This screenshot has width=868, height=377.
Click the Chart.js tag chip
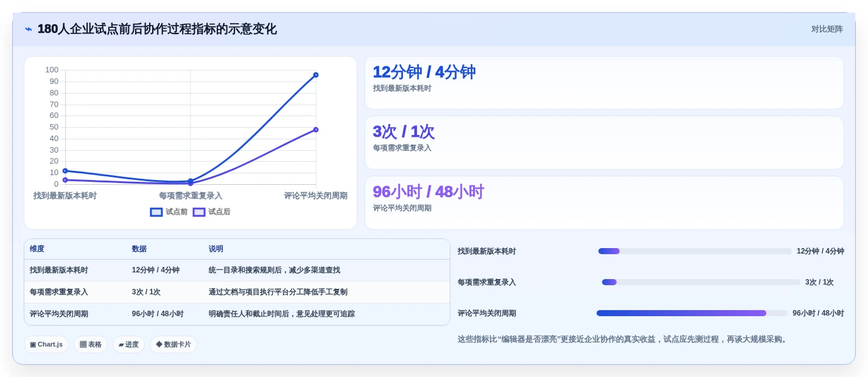[46, 345]
